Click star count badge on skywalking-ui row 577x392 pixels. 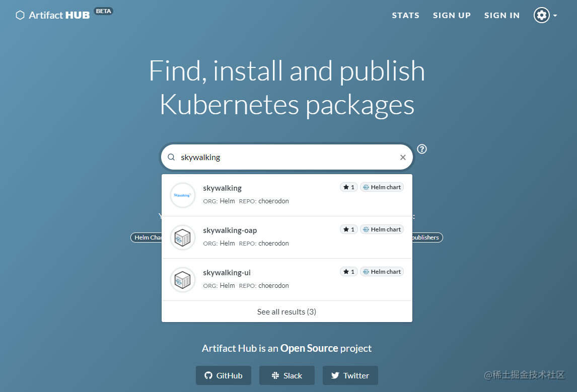tap(348, 272)
